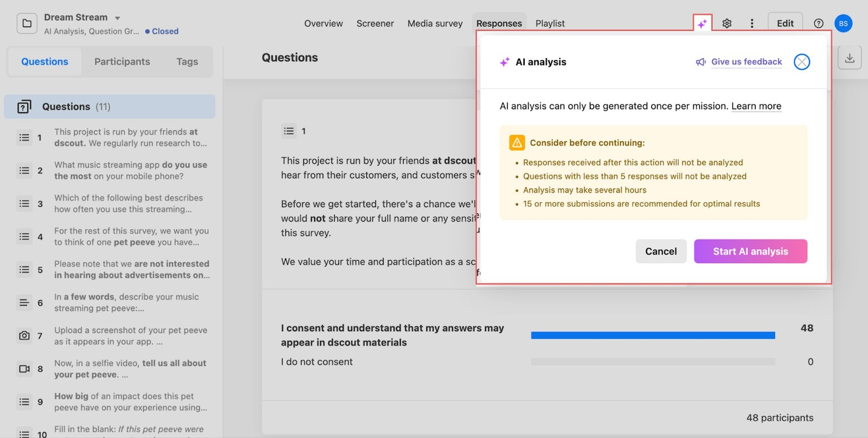The height and width of the screenshot is (438, 868).
Task: Click Start AI analysis button
Action: tap(750, 251)
